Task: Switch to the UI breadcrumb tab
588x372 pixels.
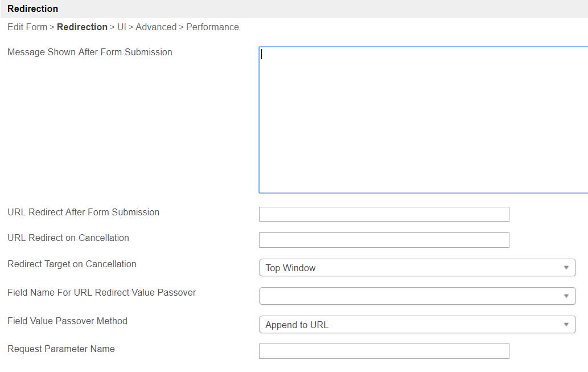Action: point(121,27)
